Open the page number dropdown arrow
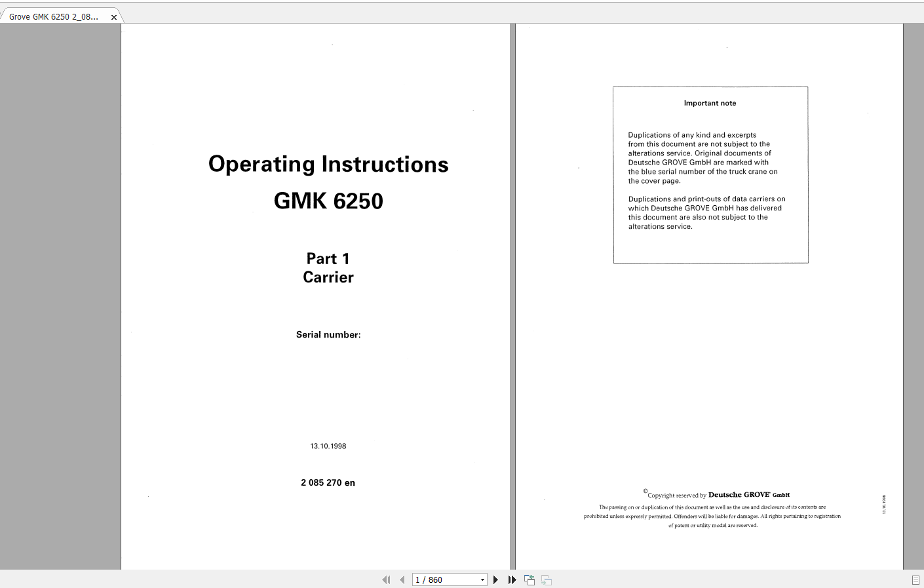 pyautogui.click(x=482, y=580)
